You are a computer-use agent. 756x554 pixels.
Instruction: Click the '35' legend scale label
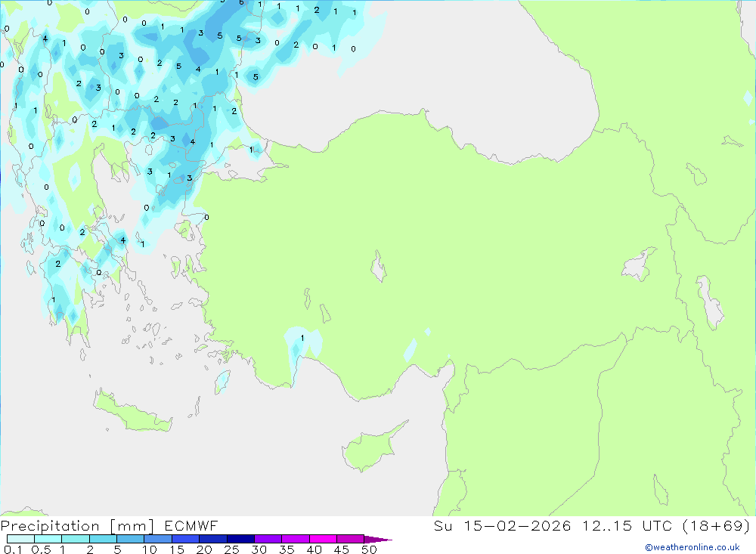(287, 549)
